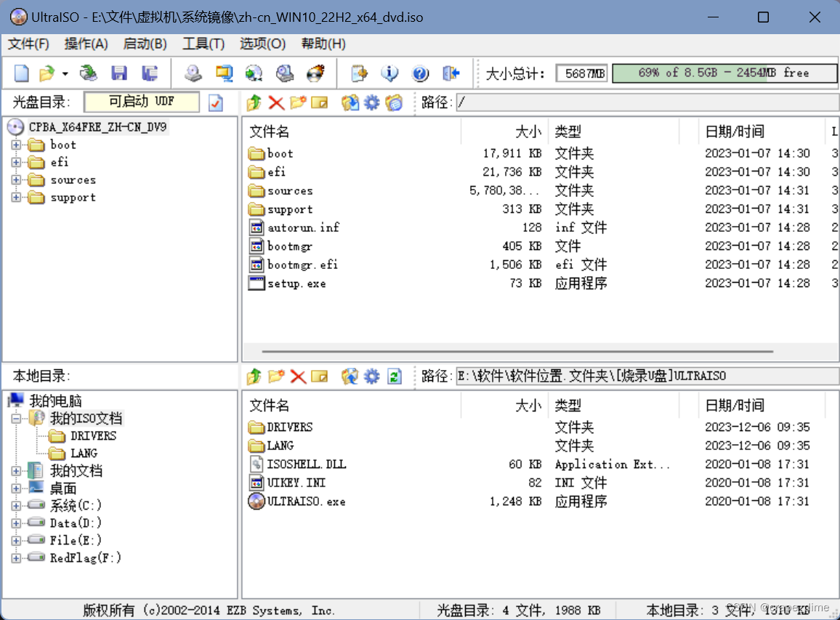This screenshot has height=620, width=840.
Task: Open the gear settings icon in the local toolbar
Action: pos(371,377)
